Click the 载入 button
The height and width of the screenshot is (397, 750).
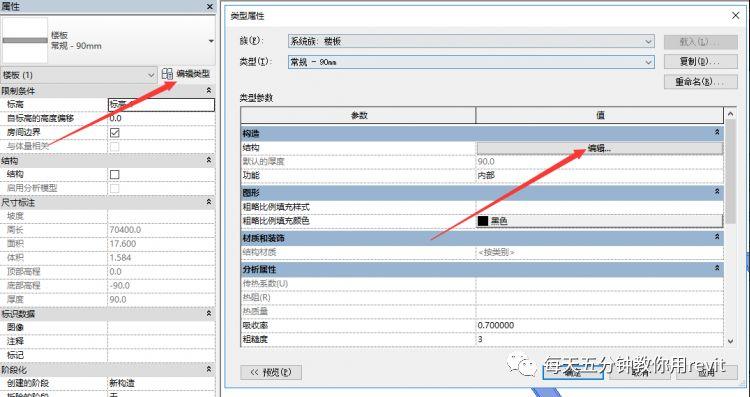pos(701,42)
